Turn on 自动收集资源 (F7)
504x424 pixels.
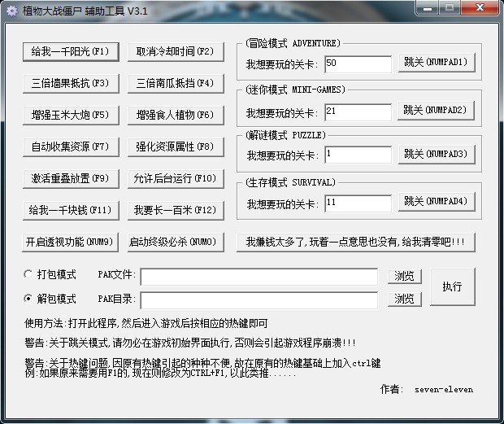click(x=71, y=147)
